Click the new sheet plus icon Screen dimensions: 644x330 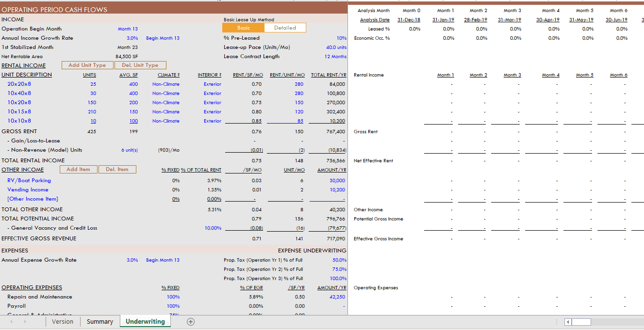tap(191, 322)
